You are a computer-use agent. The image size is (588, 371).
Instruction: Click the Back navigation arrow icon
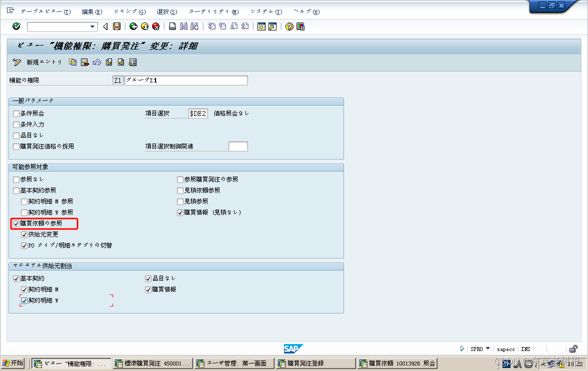[x=105, y=26]
